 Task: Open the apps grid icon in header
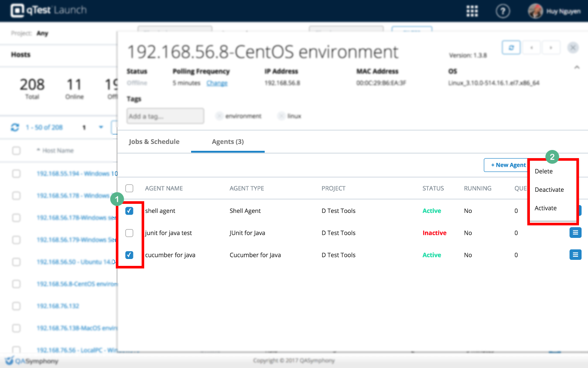(x=472, y=11)
